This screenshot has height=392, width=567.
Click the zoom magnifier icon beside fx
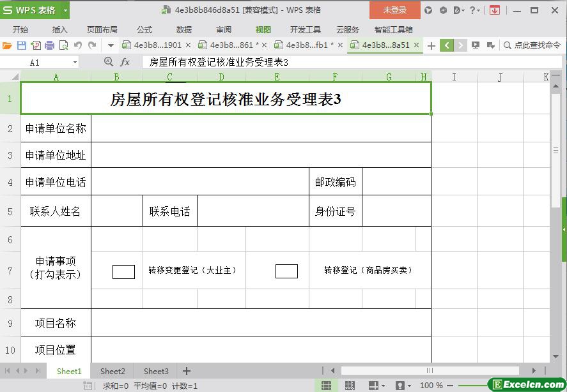pyautogui.click(x=108, y=62)
